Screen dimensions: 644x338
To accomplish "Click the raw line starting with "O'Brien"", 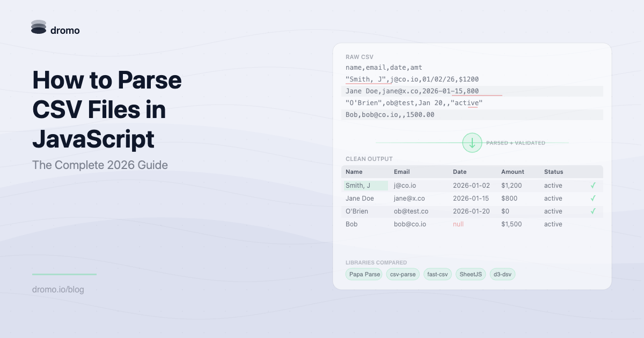I will click(414, 103).
